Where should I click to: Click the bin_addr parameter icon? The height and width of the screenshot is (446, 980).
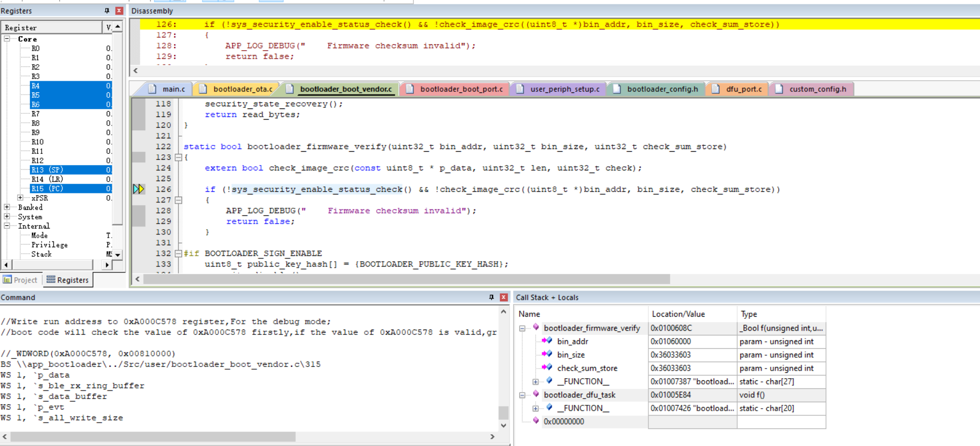(547, 341)
